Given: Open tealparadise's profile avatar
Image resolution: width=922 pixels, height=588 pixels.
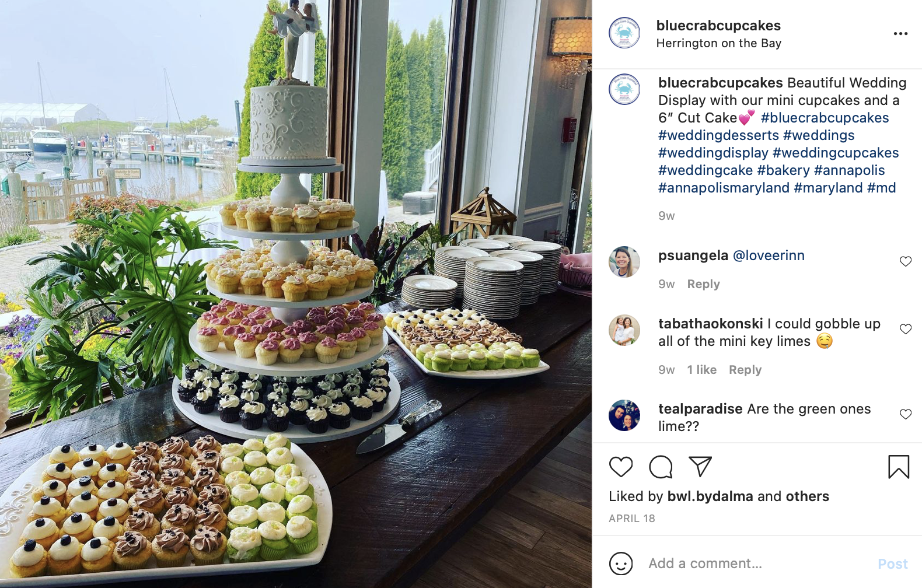Looking at the screenshot, I should tap(624, 415).
